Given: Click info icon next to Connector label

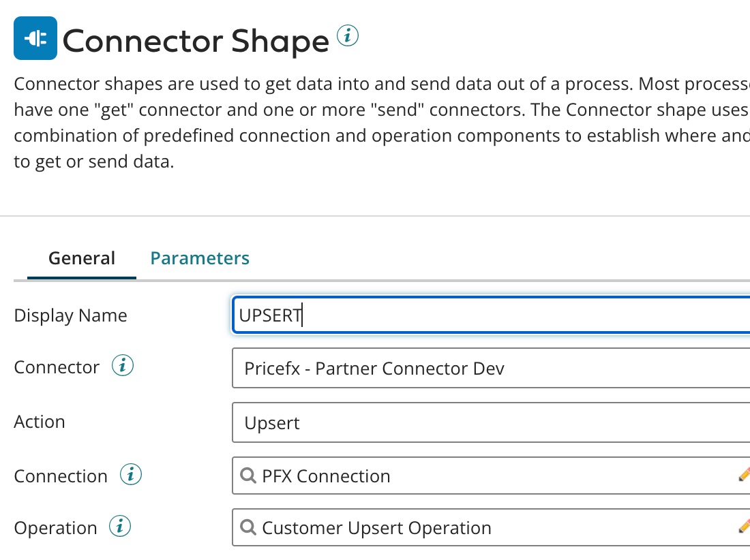Looking at the screenshot, I should point(122,367).
